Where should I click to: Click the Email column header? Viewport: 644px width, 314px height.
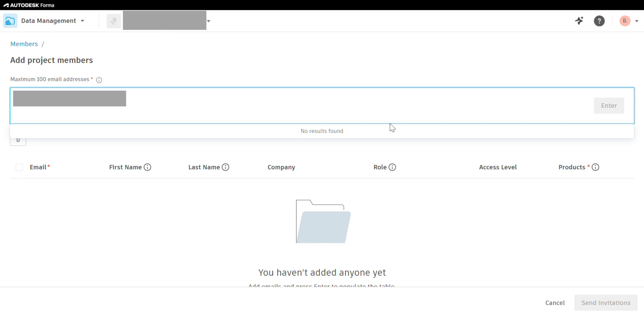click(x=38, y=167)
